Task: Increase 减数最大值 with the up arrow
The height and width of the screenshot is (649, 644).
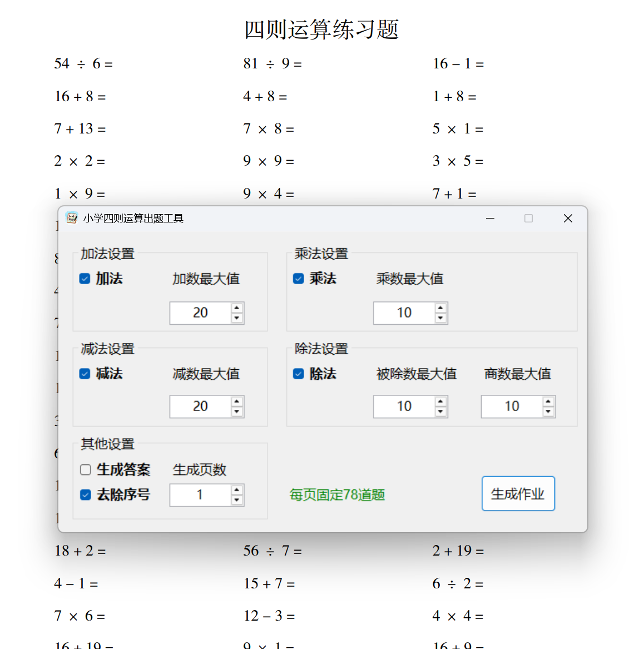Action: 237,401
